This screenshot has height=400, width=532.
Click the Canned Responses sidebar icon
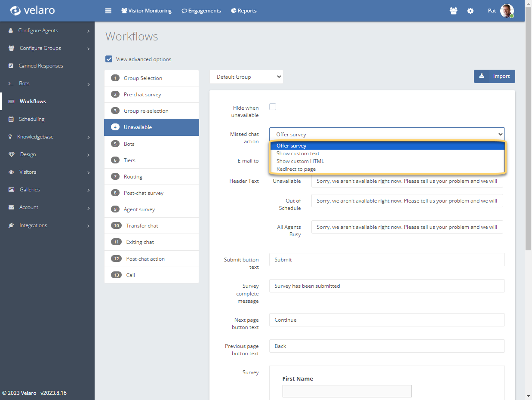click(11, 66)
